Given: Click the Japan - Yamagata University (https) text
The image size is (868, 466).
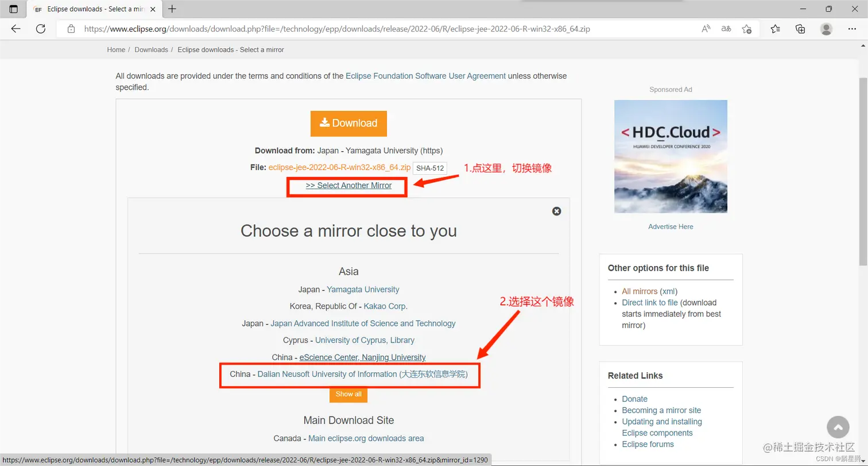Looking at the screenshot, I should [380, 151].
